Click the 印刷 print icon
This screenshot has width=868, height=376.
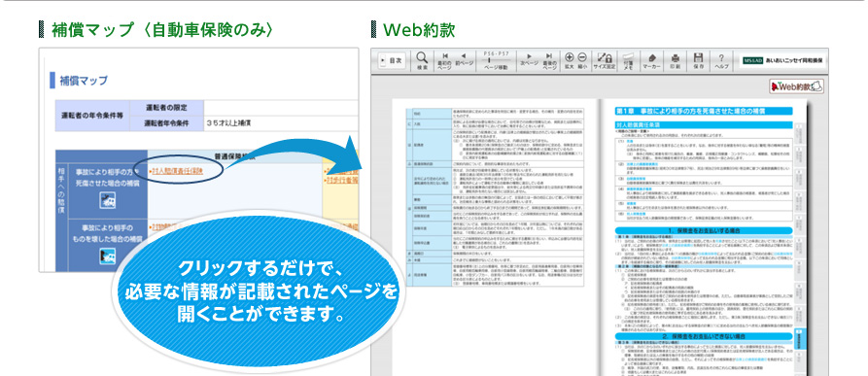[676, 60]
